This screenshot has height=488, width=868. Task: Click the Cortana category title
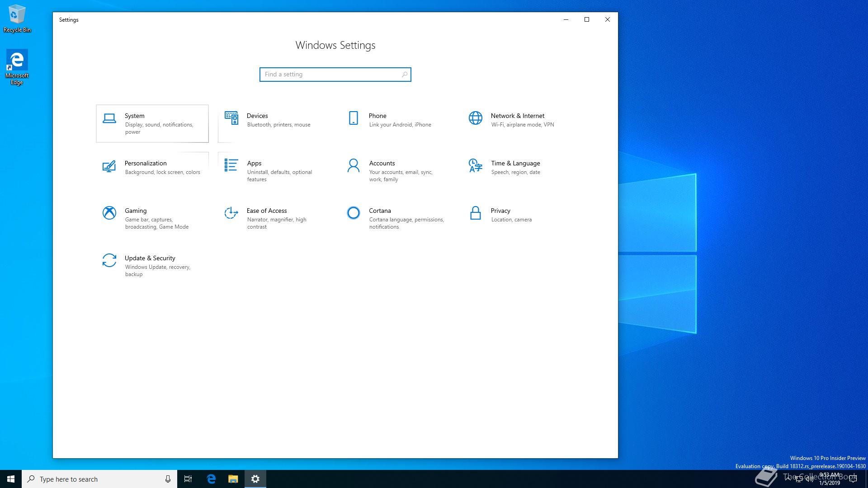[x=380, y=211]
